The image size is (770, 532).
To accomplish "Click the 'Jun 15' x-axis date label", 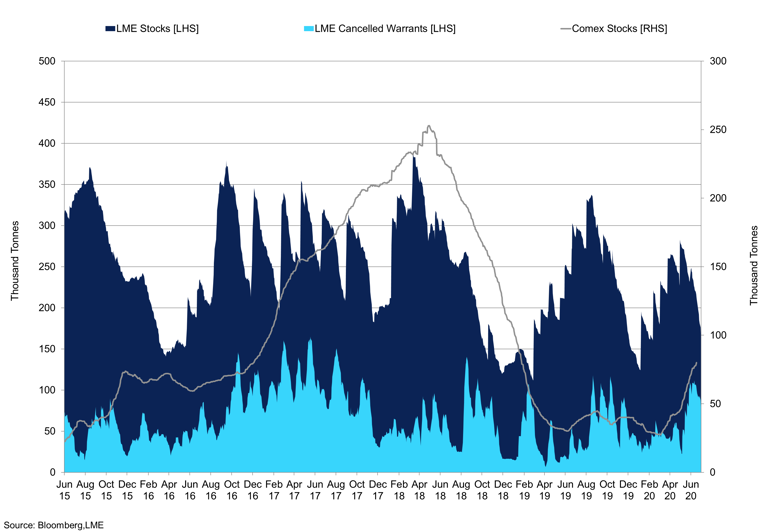I will click(64, 488).
